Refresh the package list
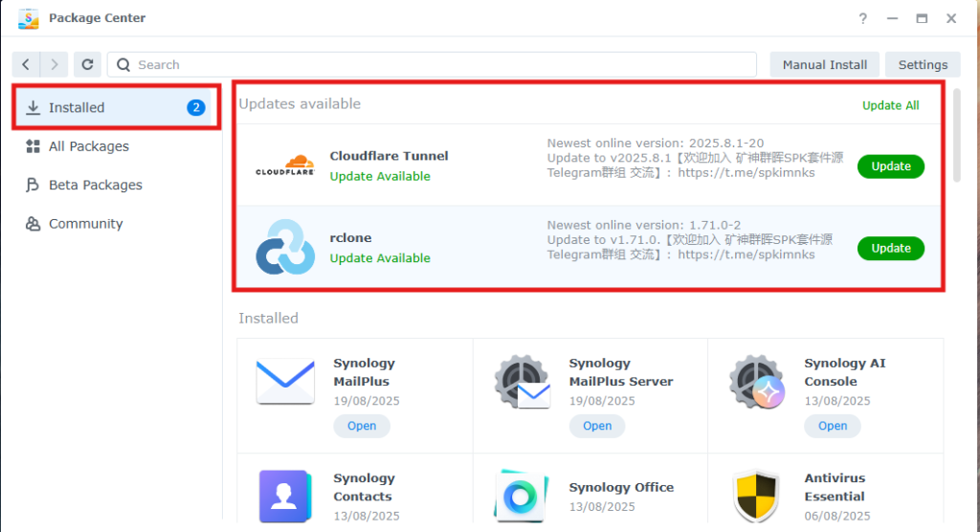Viewport: 980px width, 532px height. pos(87,64)
